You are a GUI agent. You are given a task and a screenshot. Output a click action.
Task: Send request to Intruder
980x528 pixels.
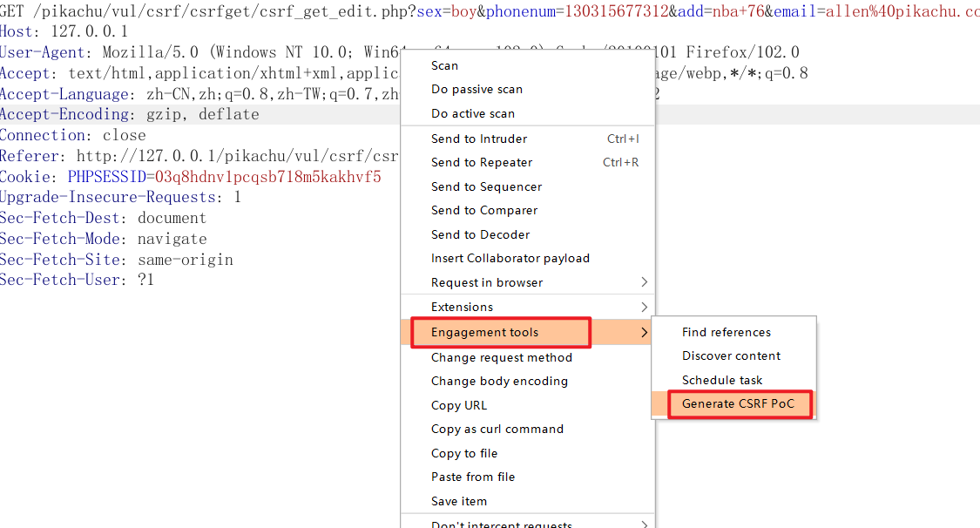tap(479, 139)
